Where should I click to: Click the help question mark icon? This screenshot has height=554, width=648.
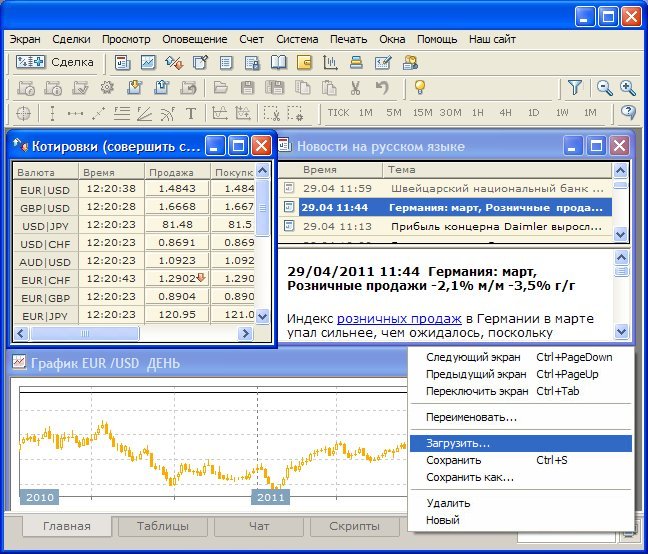coord(628,113)
